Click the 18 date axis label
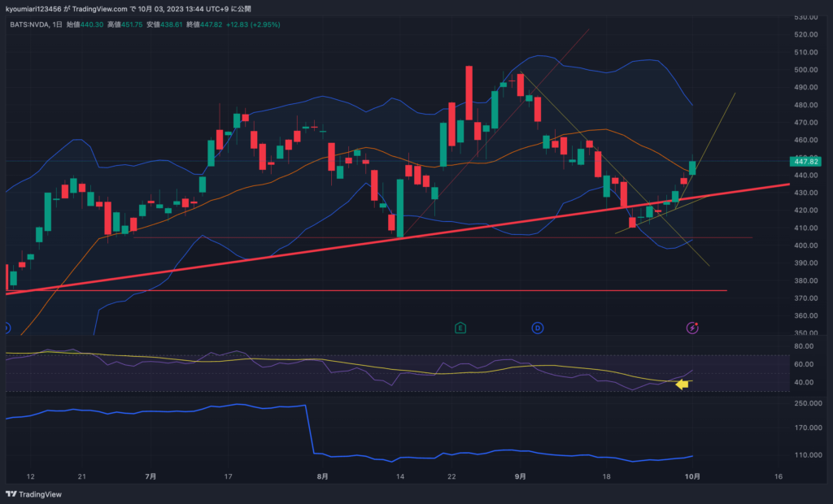833x504 pixels. pyautogui.click(x=606, y=476)
